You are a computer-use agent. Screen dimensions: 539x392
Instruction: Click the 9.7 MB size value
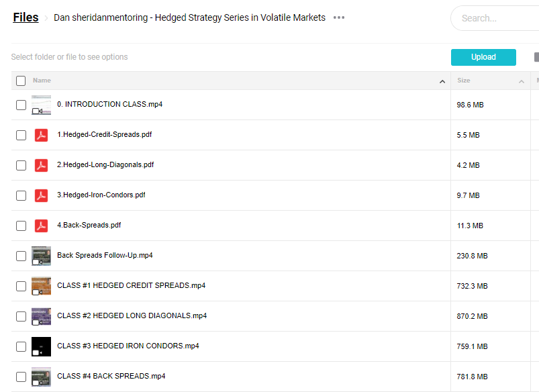468,195
